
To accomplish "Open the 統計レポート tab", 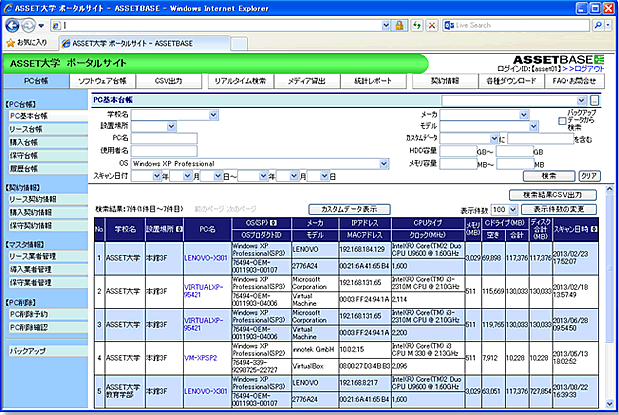I will pyautogui.click(x=373, y=81).
